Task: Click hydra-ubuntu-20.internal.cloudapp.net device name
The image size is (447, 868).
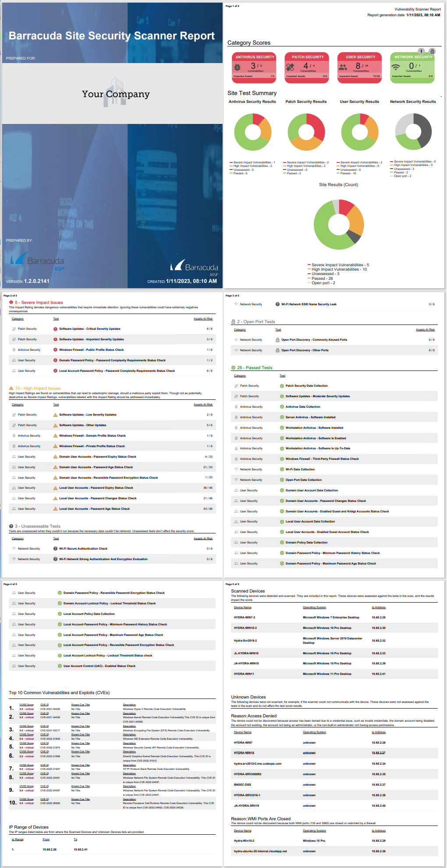Action: pyautogui.click(x=260, y=851)
